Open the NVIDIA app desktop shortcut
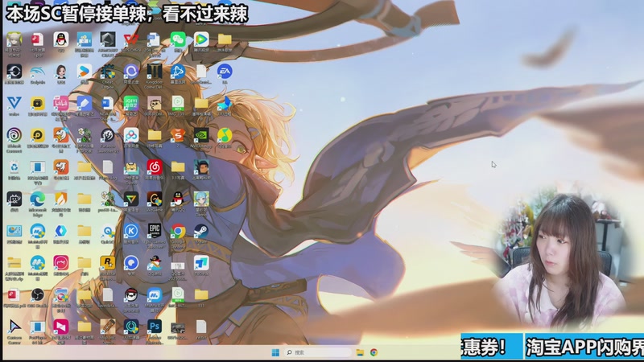Screen dimensions: 644x362 tap(201, 136)
